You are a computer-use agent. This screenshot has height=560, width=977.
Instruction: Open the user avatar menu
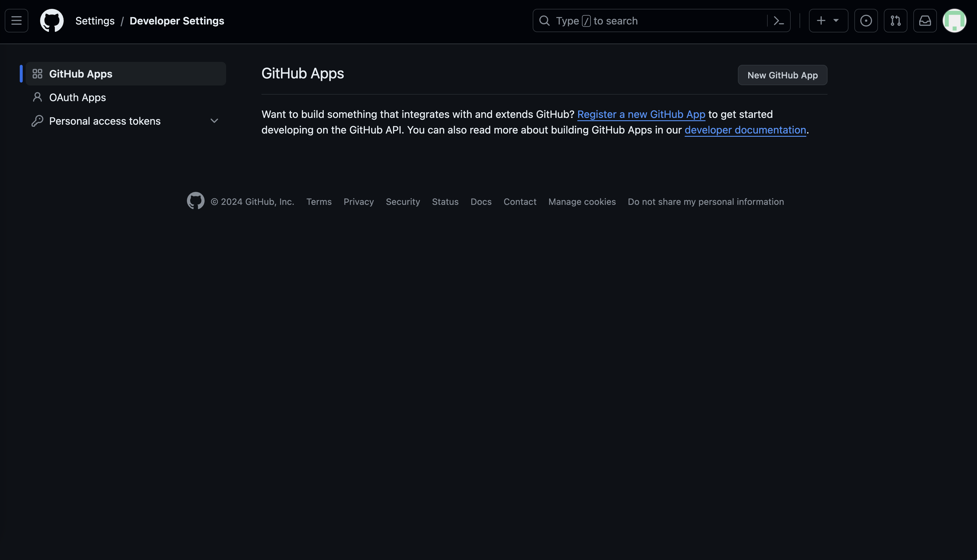click(x=954, y=20)
